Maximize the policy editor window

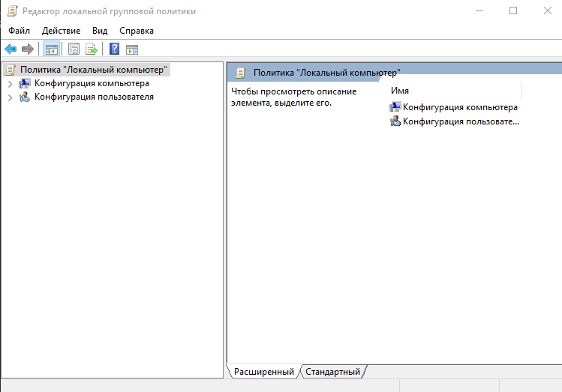click(513, 10)
